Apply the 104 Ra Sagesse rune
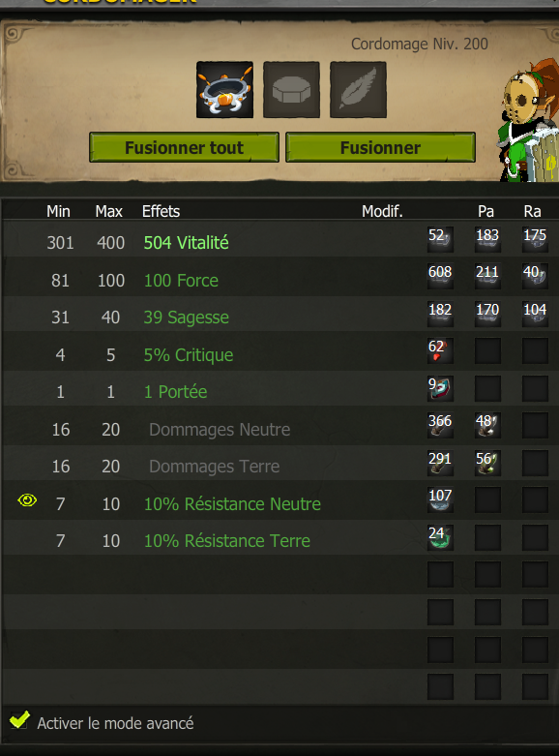This screenshot has height=756, width=559. (535, 314)
